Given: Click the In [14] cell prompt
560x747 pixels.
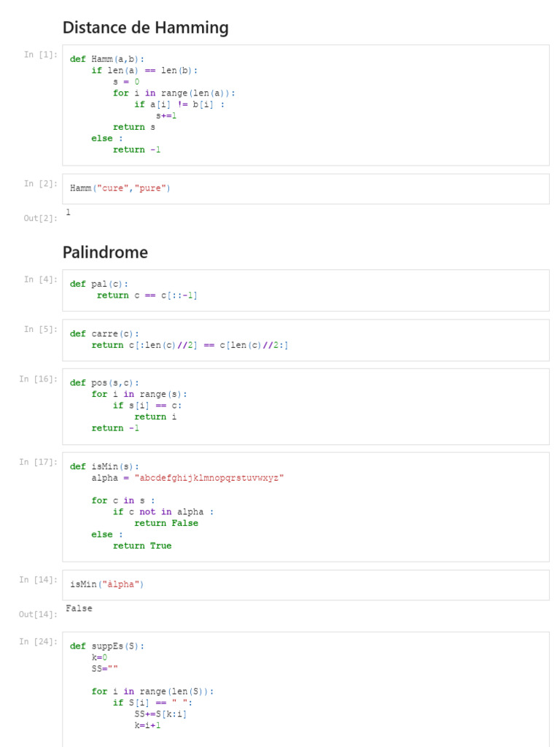Looking at the screenshot, I should 38,580.
